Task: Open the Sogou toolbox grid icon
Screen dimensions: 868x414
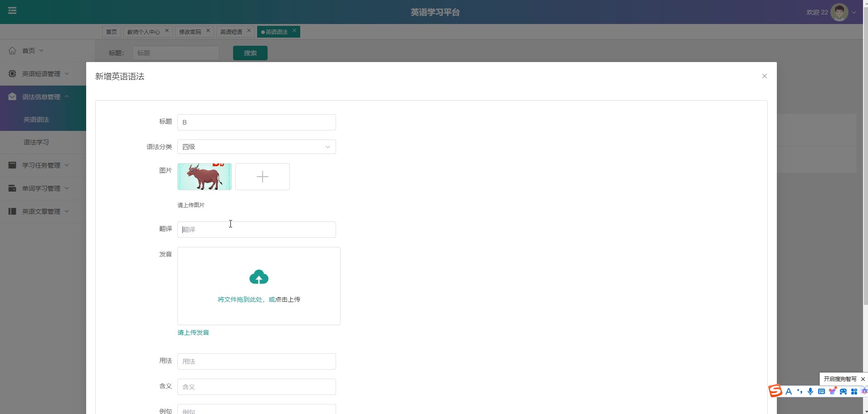Action: (854, 391)
